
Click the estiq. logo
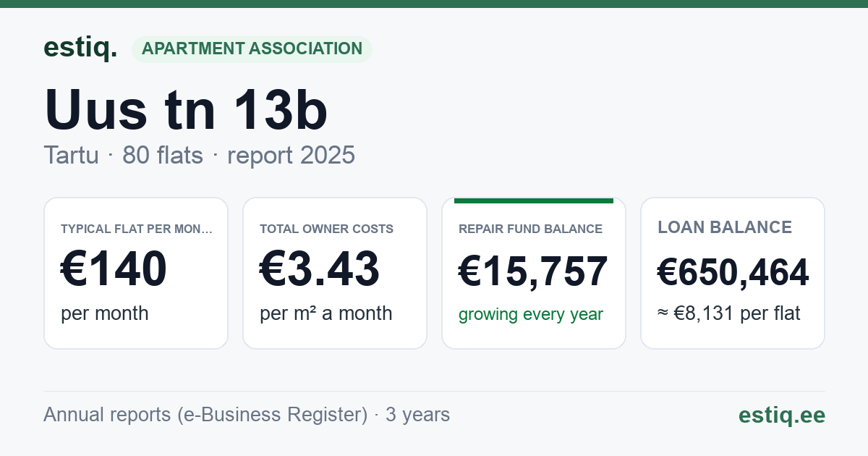[x=80, y=48]
